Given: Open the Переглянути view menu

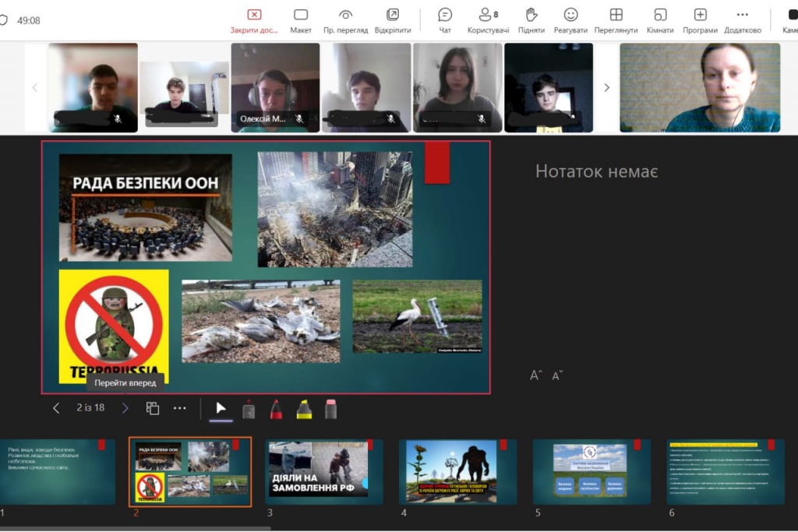Looking at the screenshot, I should [616, 20].
